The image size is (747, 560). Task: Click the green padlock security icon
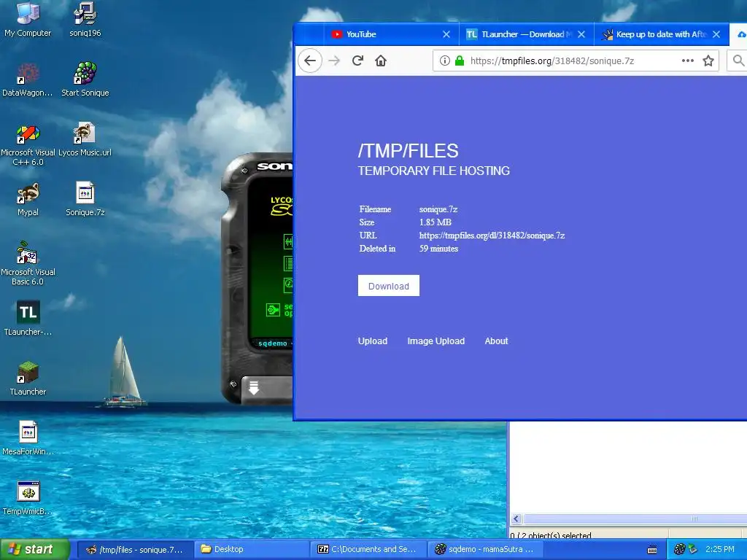pos(460,61)
